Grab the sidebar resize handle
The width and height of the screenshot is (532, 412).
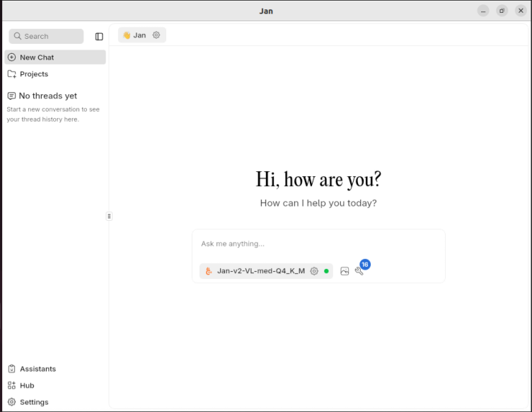point(109,216)
